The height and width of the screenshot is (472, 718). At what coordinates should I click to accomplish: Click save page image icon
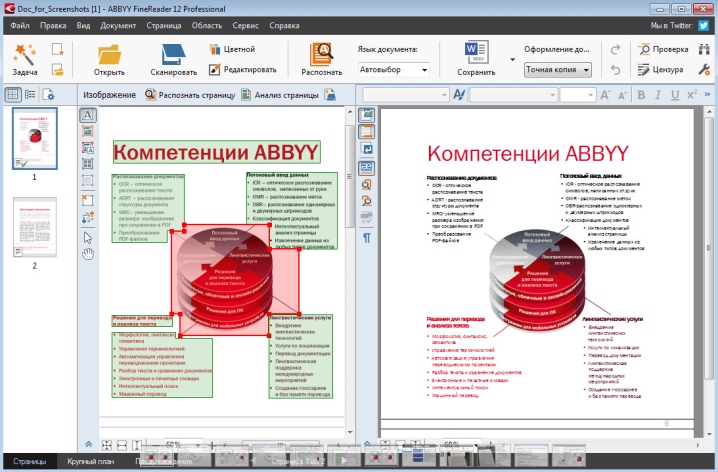coord(330,95)
